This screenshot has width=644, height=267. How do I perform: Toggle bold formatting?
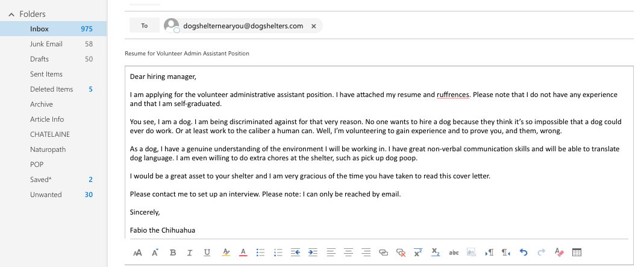click(x=173, y=253)
